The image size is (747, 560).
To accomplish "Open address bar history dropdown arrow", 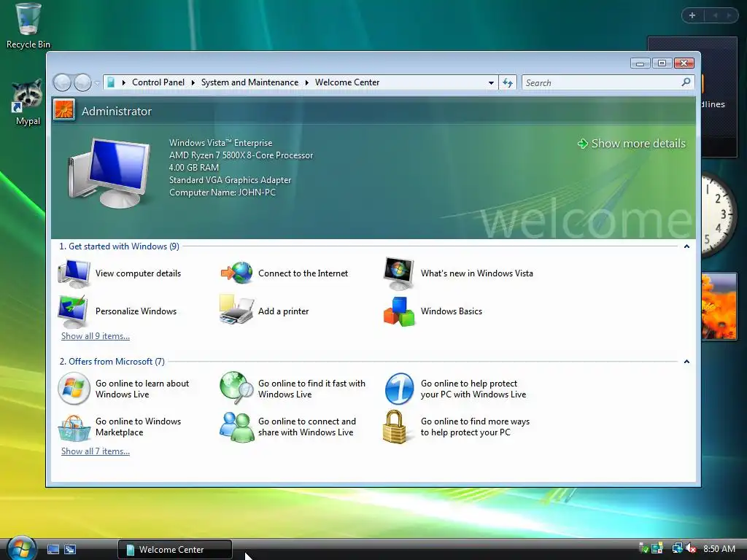I will (491, 83).
